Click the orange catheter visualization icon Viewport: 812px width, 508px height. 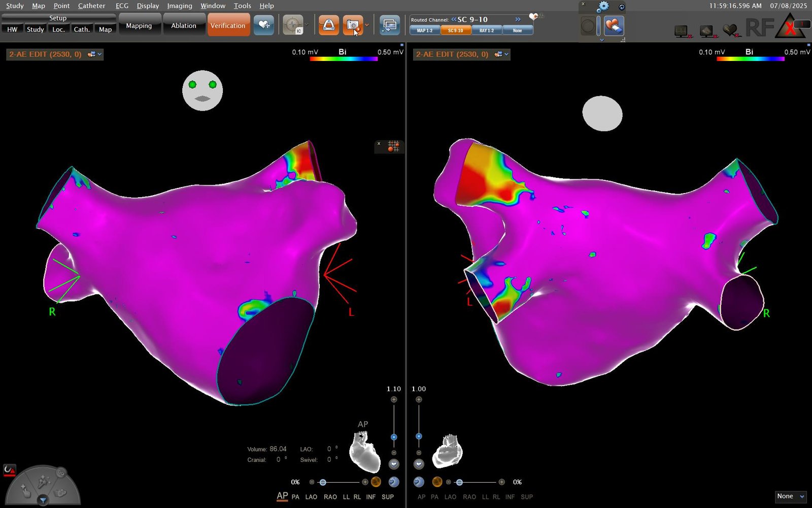[x=328, y=25]
